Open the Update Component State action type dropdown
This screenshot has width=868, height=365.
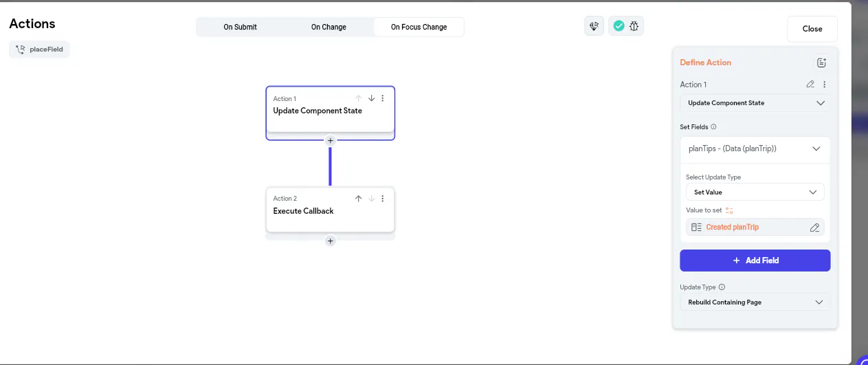pos(755,103)
